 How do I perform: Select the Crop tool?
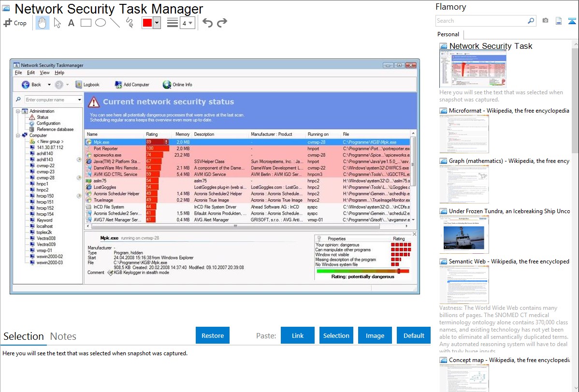pyautogui.click(x=15, y=23)
